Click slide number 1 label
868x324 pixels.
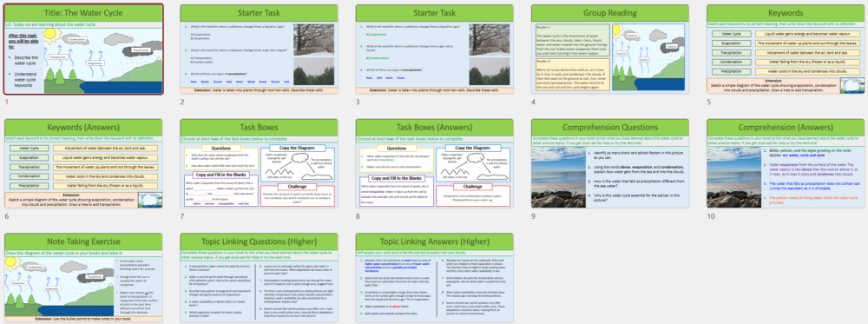tap(7, 102)
